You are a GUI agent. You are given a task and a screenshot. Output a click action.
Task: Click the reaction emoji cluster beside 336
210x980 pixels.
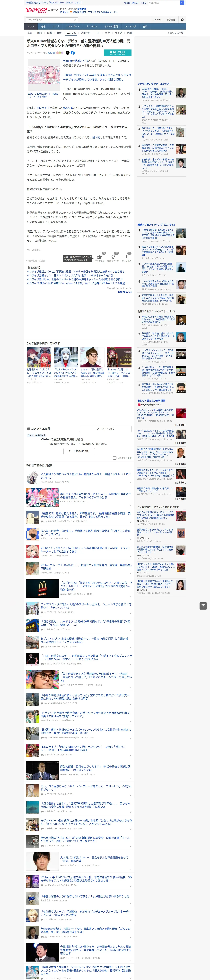[60, 53]
